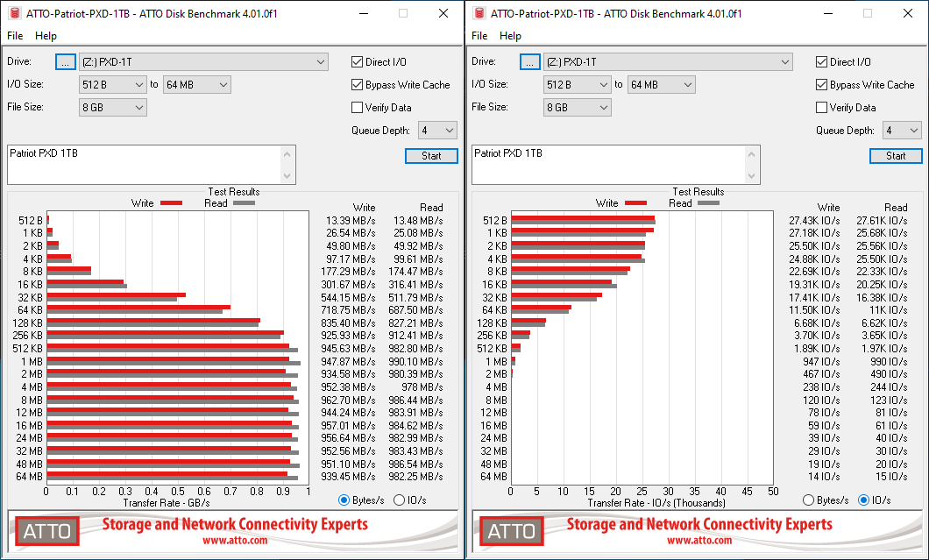Click the gray Read legend bar in right window
The image size is (929, 560).
pyautogui.click(x=706, y=203)
